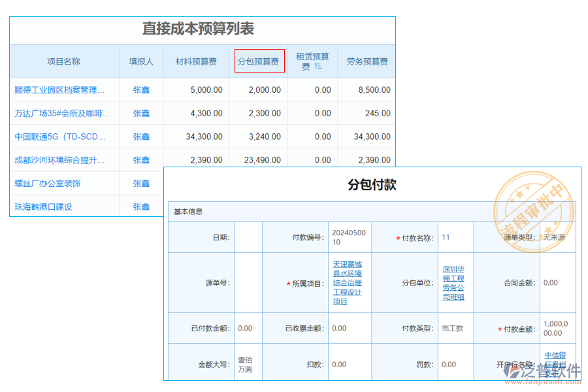588x392 pixels.
Task: Click the sort icon in 租赁预算费 header
Action: tap(318, 67)
